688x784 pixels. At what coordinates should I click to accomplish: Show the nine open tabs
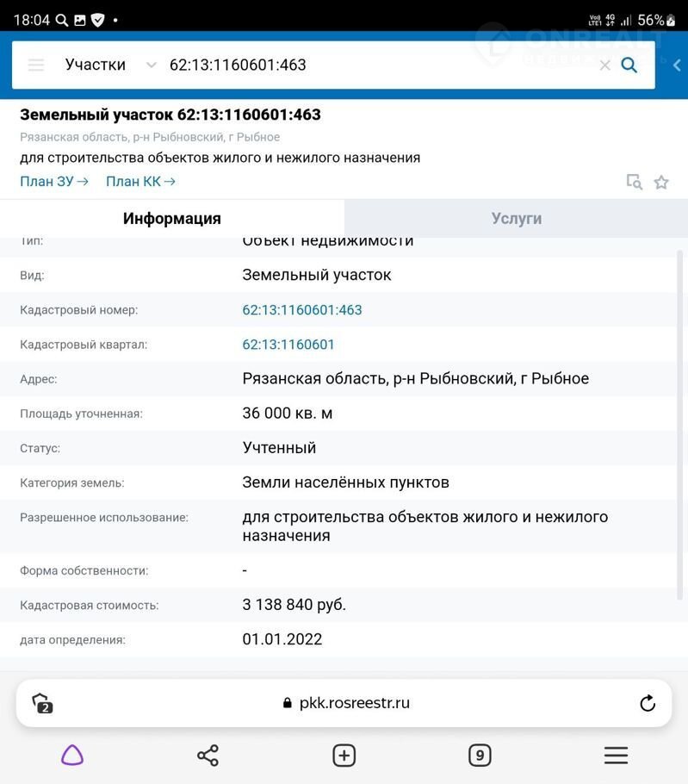coord(480,756)
